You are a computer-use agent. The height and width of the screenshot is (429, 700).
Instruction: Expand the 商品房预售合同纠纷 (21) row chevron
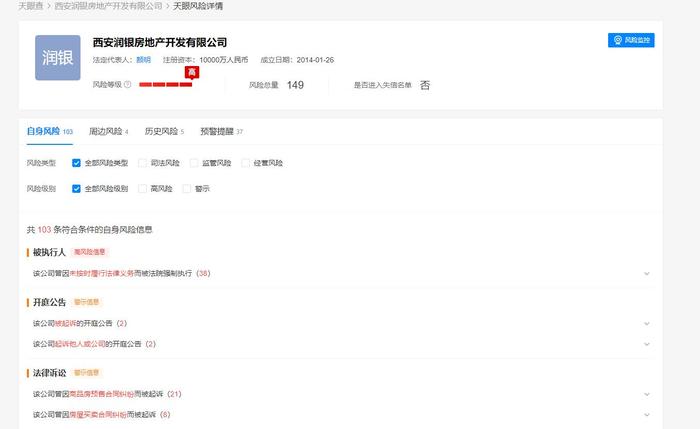point(646,394)
